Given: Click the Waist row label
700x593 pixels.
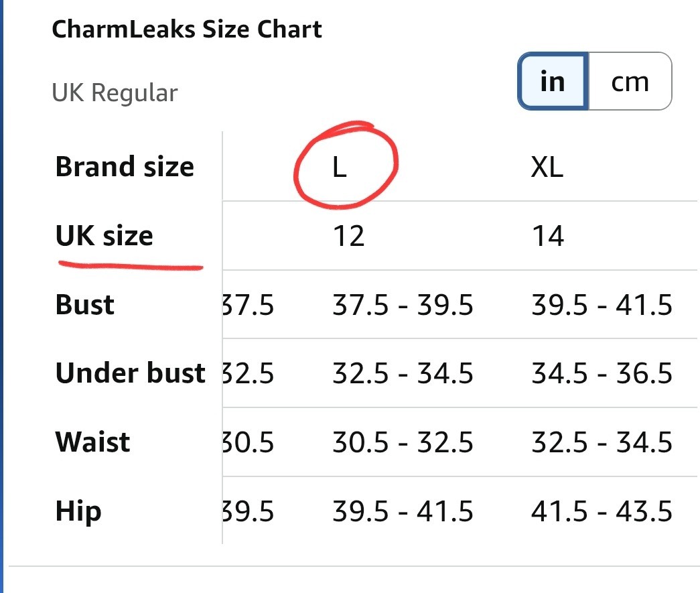Looking at the screenshot, I should (92, 442).
